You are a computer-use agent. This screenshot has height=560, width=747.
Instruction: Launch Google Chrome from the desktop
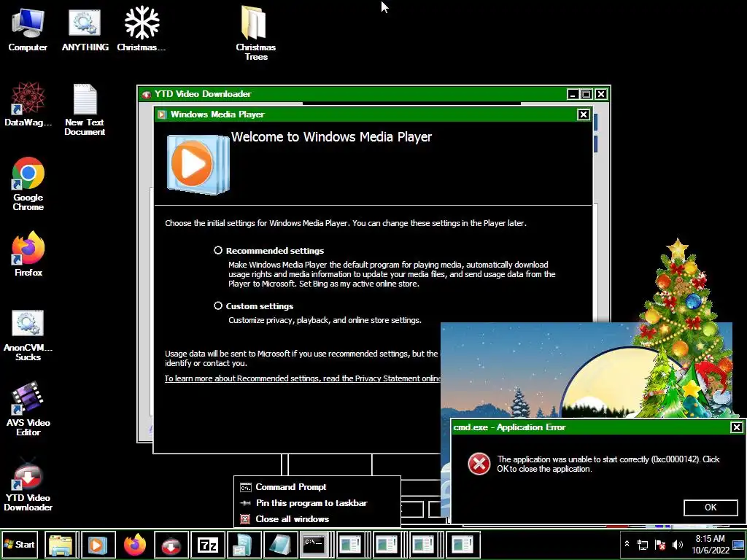point(28,184)
